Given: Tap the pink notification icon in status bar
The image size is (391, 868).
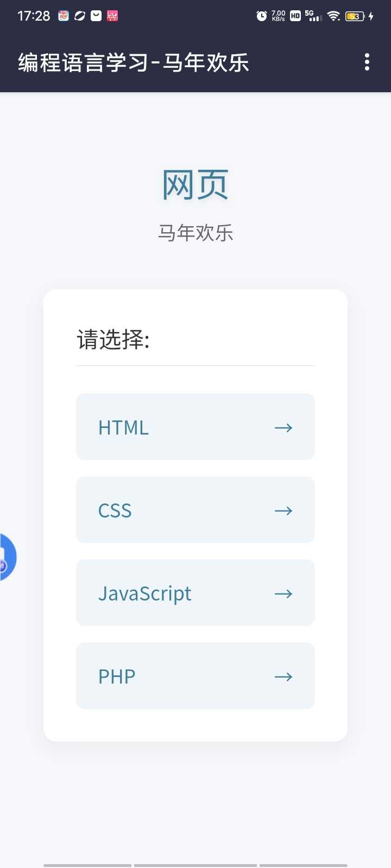Looking at the screenshot, I should point(112,16).
